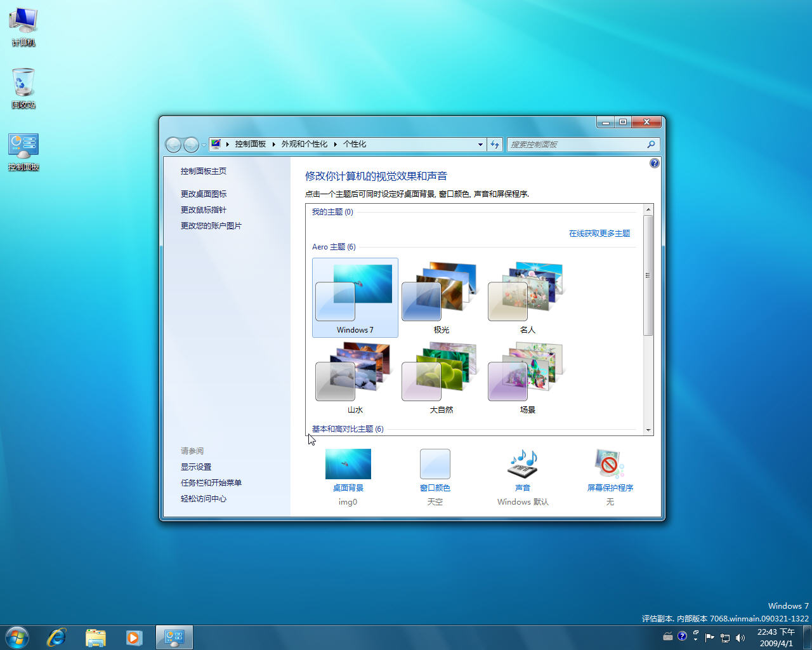Image resolution: width=812 pixels, height=650 pixels.
Task: Click the 声音 text link
Action: [x=523, y=488]
